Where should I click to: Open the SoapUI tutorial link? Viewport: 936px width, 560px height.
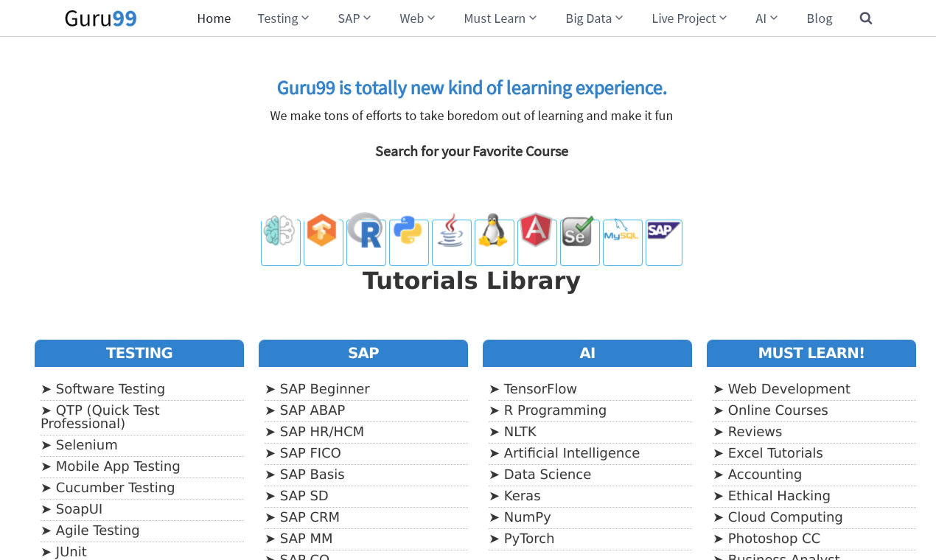[x=79, y=509]
